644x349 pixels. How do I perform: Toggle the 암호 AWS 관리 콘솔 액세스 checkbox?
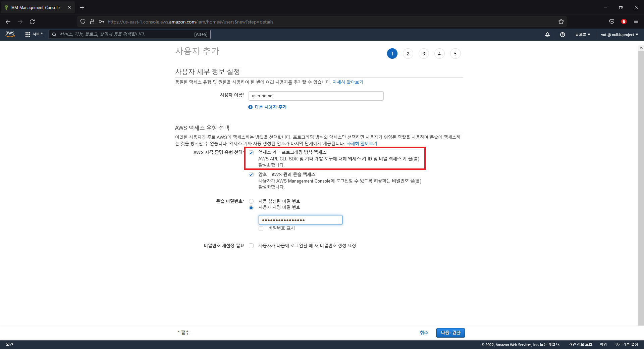251,175
